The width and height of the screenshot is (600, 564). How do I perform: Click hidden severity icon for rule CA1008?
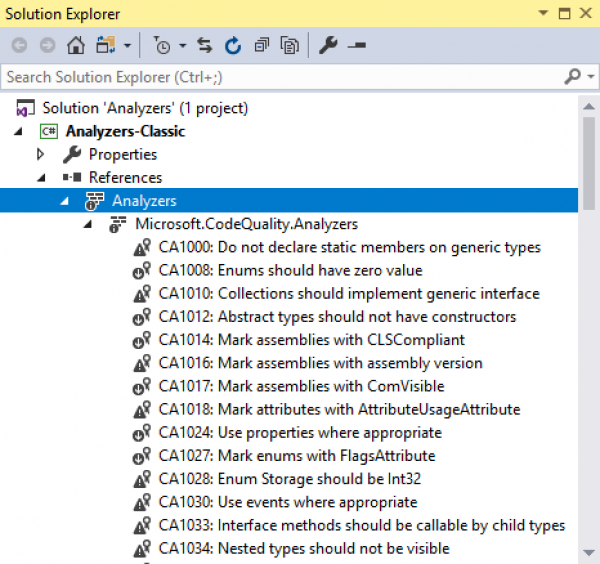(142, 271)
